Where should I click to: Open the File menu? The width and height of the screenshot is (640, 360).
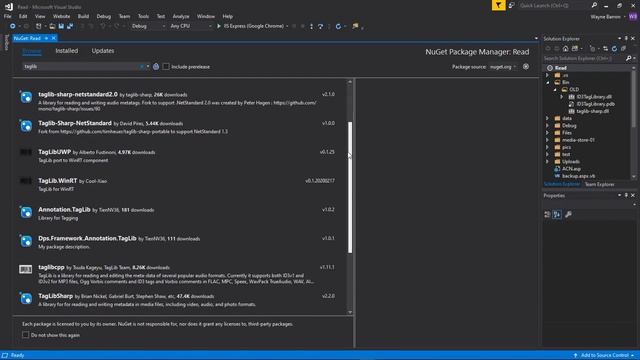(7, 16)
